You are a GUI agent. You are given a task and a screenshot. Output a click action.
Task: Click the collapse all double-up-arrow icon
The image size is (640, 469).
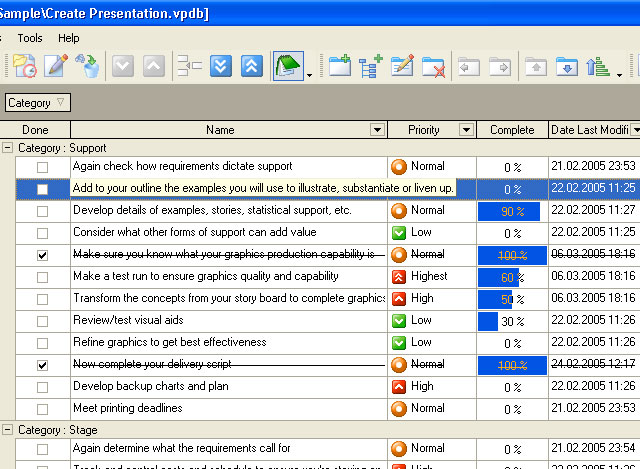254,67
